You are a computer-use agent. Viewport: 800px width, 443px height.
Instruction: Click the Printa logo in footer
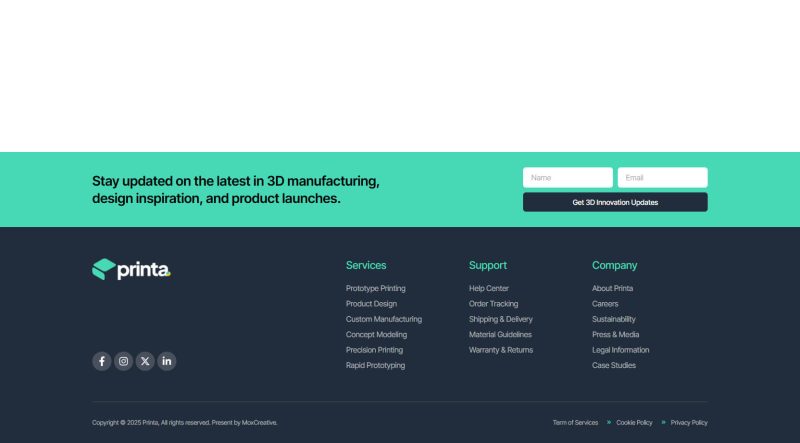[131, 269]
